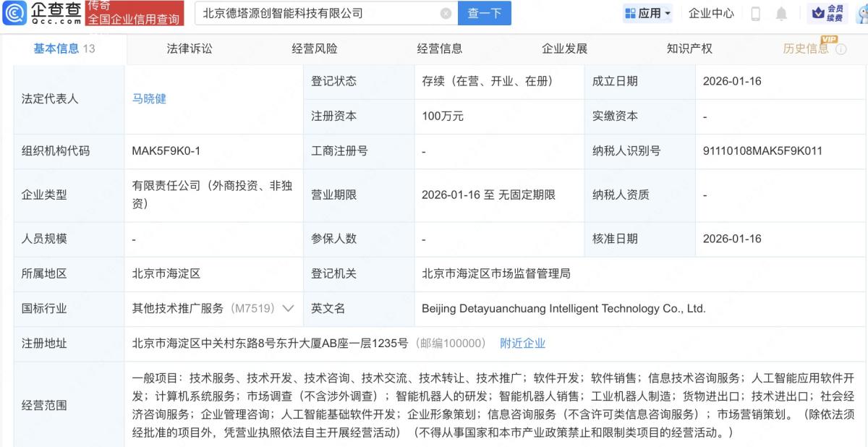Click the mobile phone app icon
868x447 pixels.
coord(755,13)
